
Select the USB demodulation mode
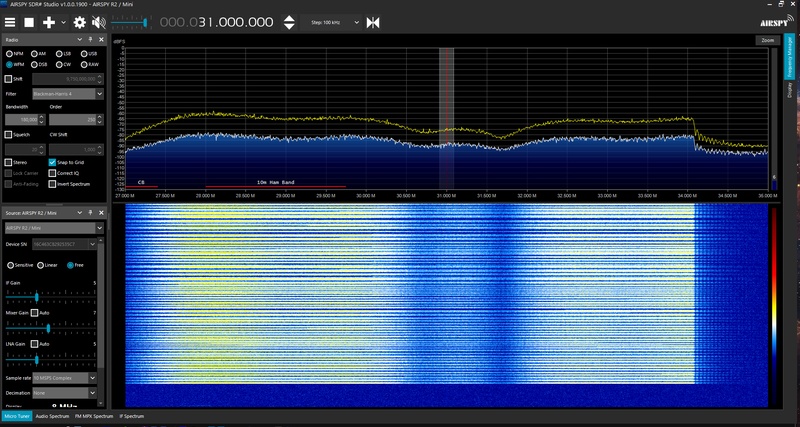coord(89,54)
